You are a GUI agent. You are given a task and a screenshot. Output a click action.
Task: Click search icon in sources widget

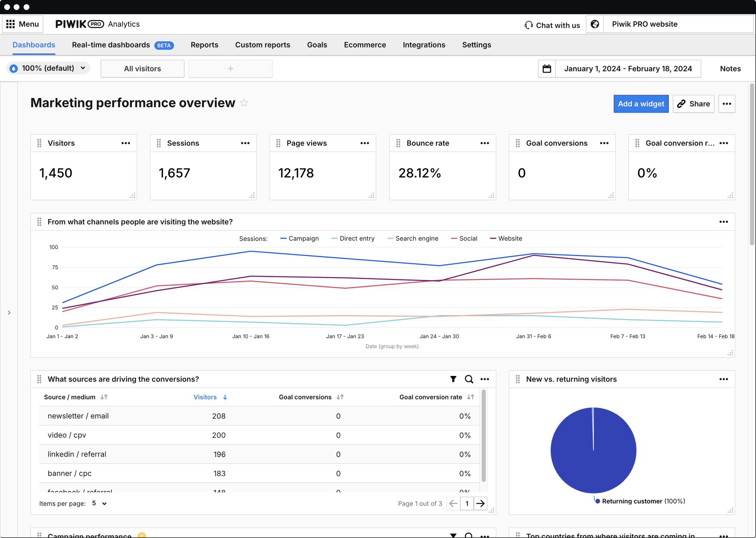click(x=469, y=379)
